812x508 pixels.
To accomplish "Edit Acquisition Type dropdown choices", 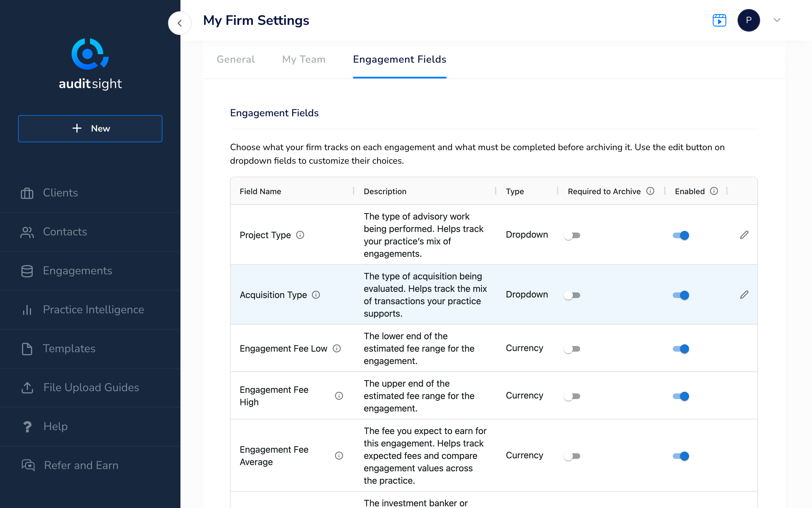I will [x=744, y=295].
